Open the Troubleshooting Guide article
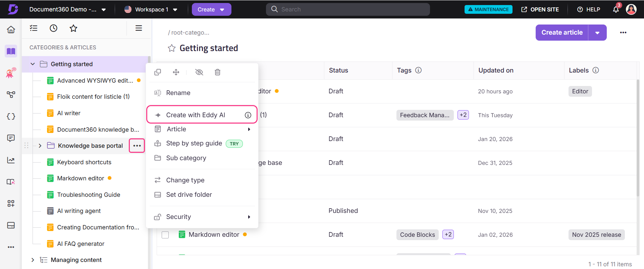Image resolution: width=644 pixels, height=269 pixels. tap(89, 195)
